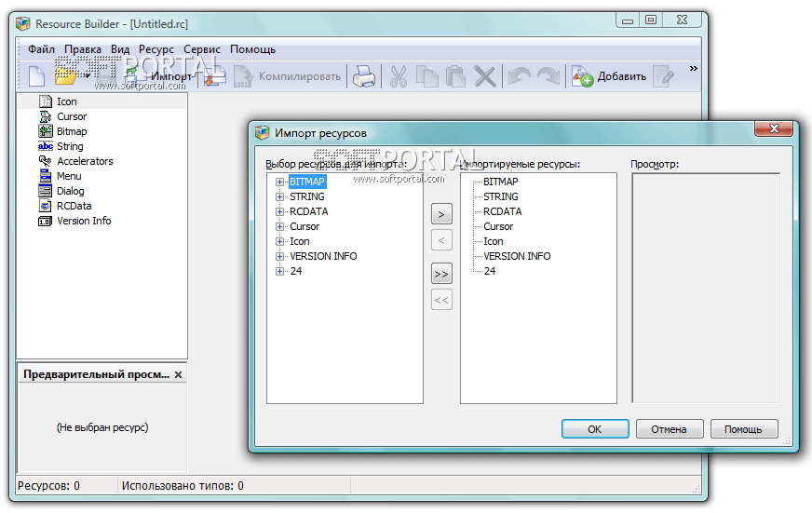Click the Компилировать toolbar button

288,76
